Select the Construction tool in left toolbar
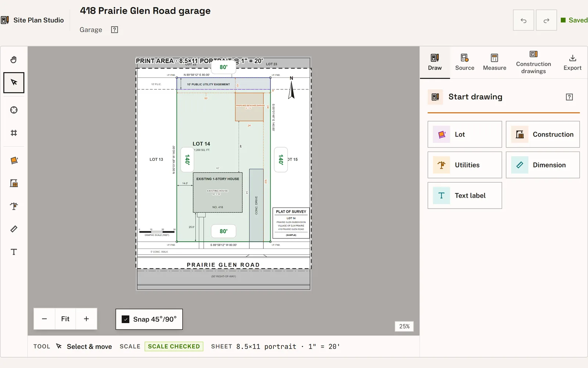Screen dimensions: 588x368 pos(14,183)
